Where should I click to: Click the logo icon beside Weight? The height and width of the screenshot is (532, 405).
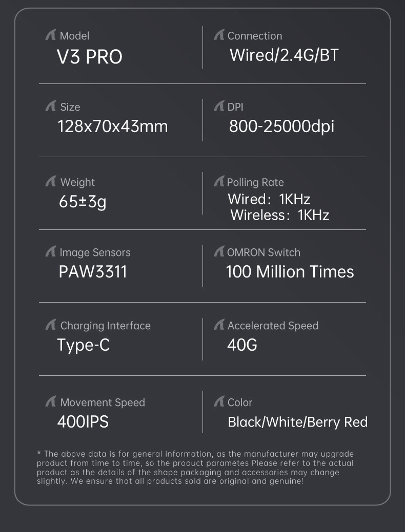click(51, 182)
